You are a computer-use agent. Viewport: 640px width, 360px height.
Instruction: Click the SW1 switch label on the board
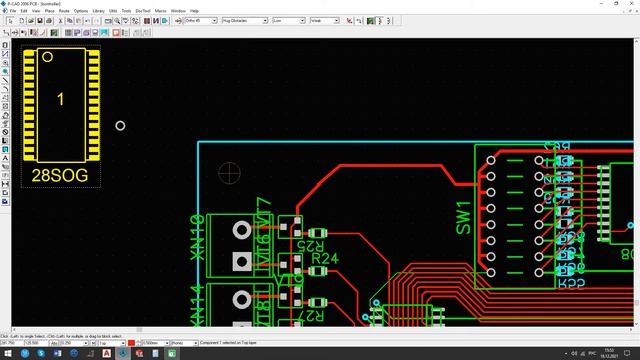click(x=464, y=218)
